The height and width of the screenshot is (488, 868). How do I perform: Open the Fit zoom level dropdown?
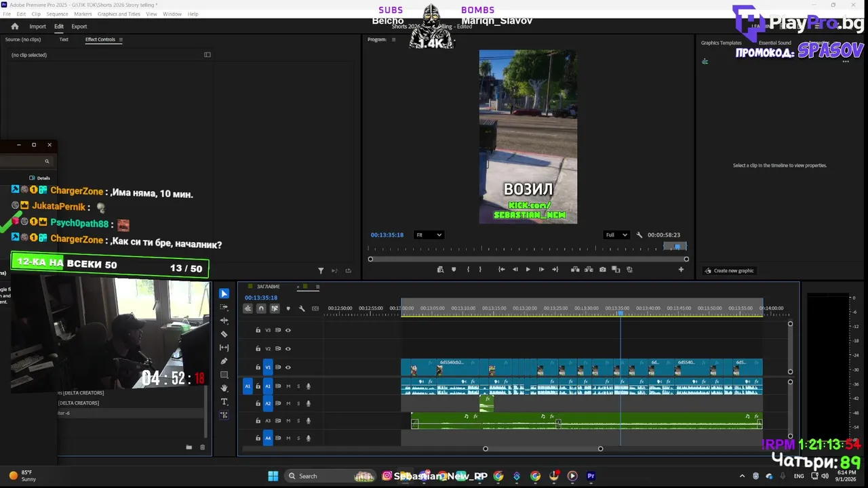coord(429,235)
